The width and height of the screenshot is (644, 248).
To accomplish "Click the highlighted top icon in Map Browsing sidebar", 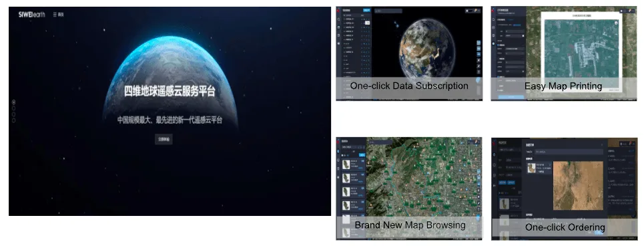I will (x=338, y=151).
